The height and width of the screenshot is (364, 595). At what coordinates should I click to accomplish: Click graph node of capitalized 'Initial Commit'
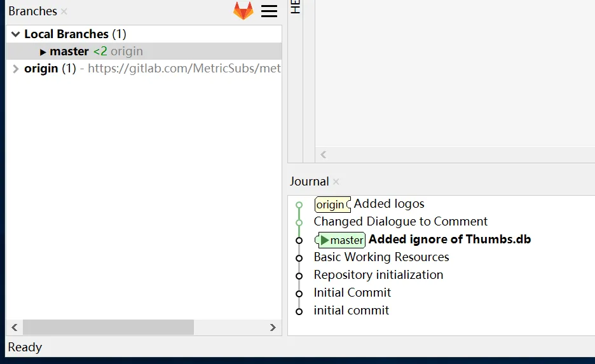click(299, 294)
